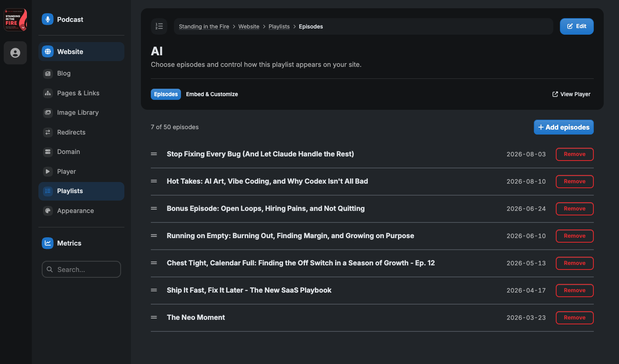Viewport: 619px width, 364px height.
Task: Grab drag handle for The Neo Moment
Action: [154, 317]
